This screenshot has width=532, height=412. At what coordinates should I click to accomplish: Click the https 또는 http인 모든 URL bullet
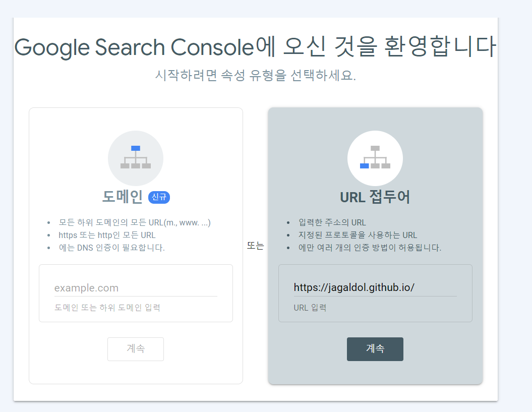[x=107, y=235]
